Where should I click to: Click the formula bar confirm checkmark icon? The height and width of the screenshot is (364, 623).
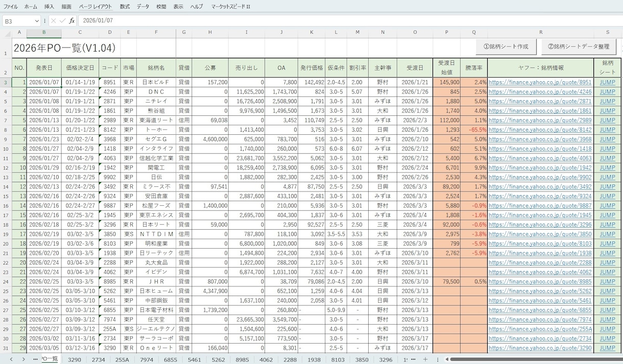click(x=63, y=21)
